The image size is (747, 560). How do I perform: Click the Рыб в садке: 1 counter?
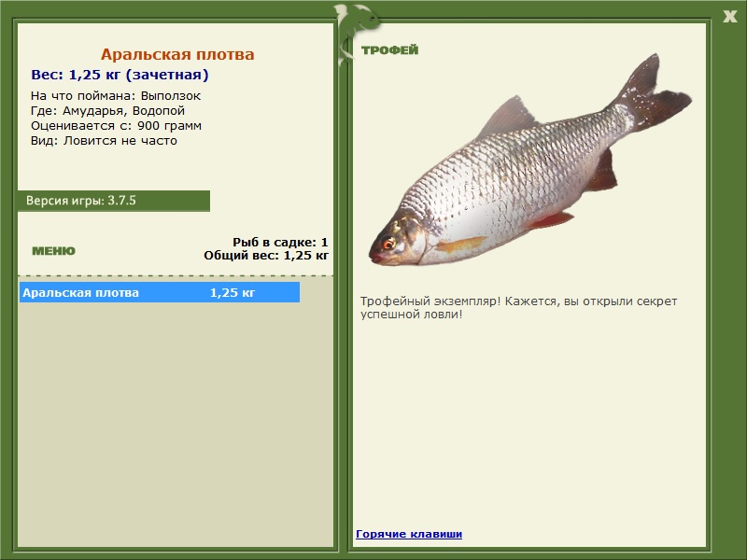(x=280, y=242)
